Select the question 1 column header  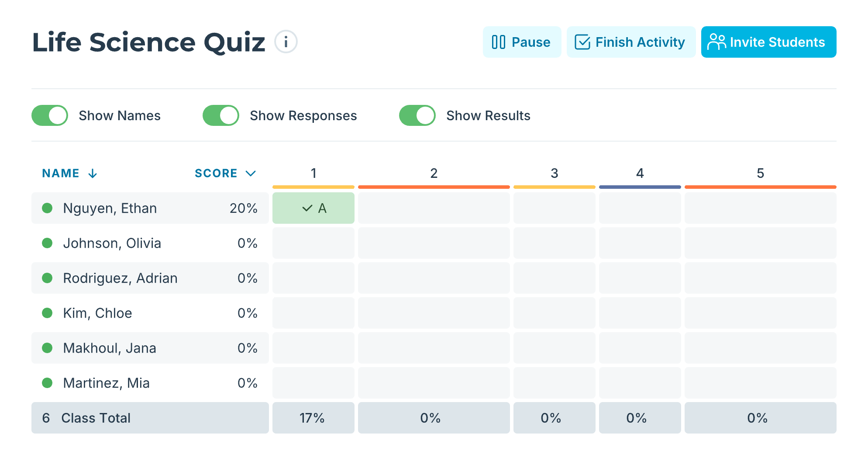(x=313, y=173)
